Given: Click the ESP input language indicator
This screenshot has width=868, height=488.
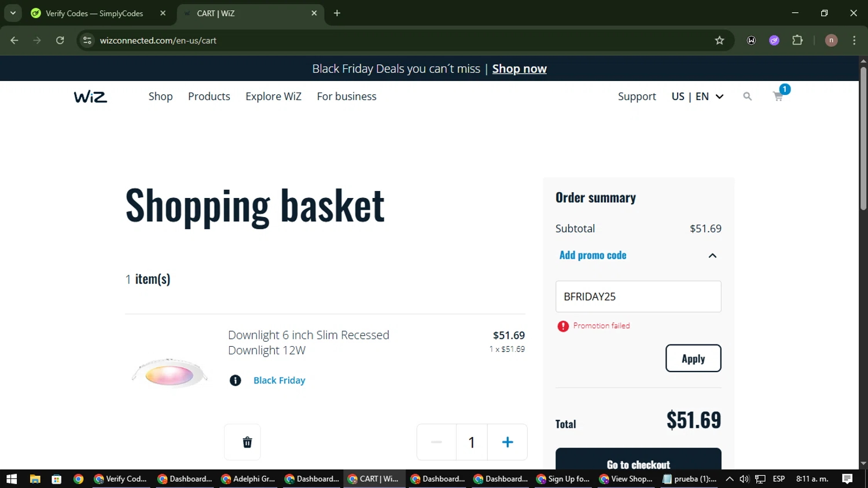Looking at the screenshot, I should (779, 479).
